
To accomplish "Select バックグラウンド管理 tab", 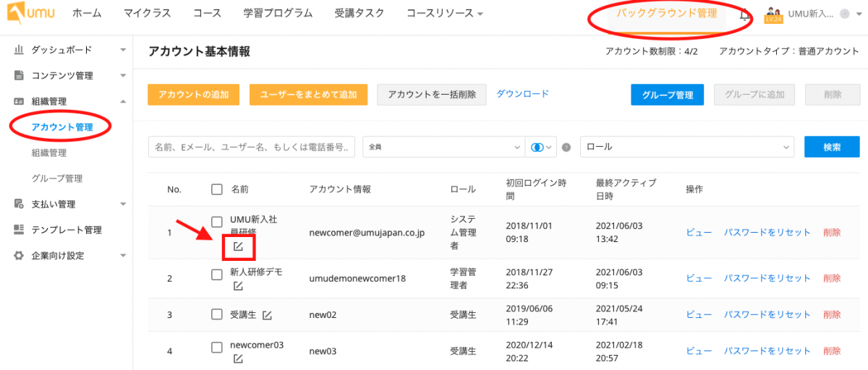I will 667,14.
